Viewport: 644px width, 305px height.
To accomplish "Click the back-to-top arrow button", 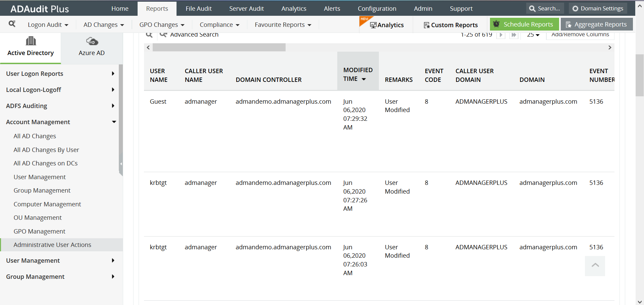I will click(595, 266).
